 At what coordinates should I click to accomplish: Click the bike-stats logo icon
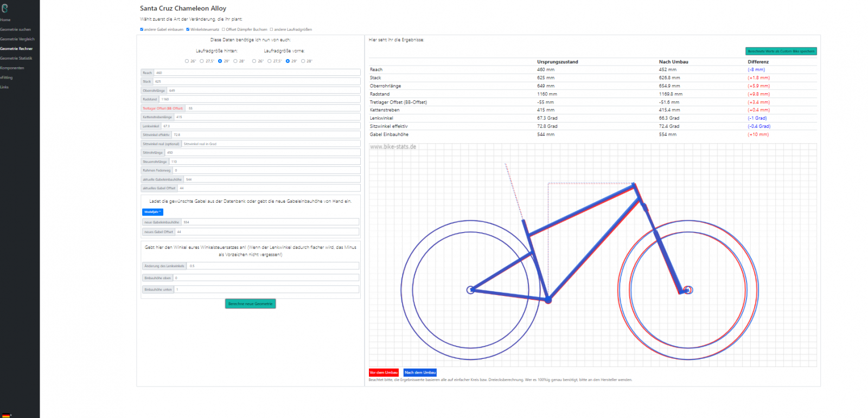(5, 8)
